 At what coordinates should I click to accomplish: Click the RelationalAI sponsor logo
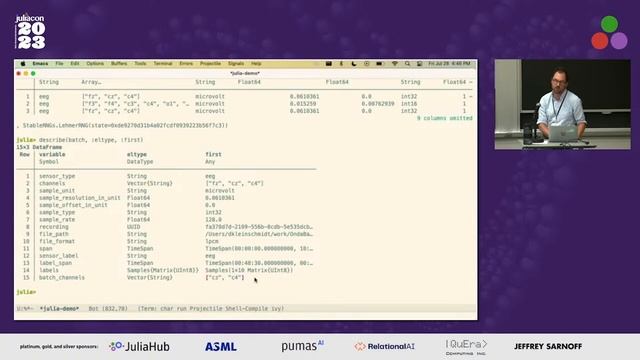(x=384, y=347)
